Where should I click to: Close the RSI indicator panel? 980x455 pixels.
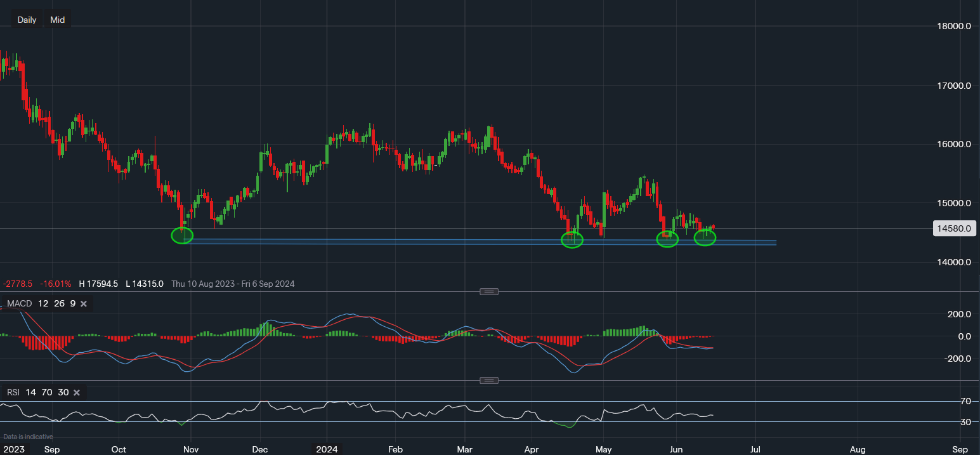77,393
